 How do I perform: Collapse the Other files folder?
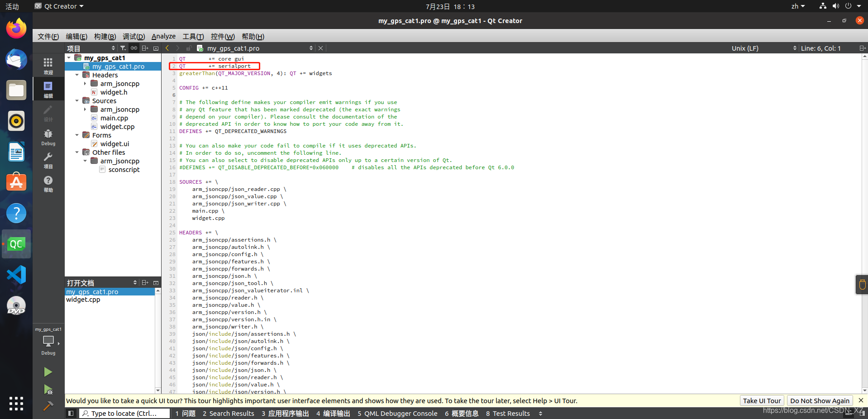[77, 152]
